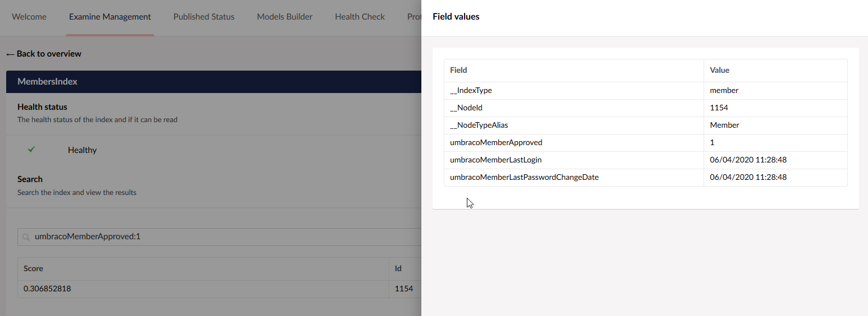868x316 pixels.
Task: Select the umbracoMemberLastLogin date value
Action: click(748, 160)
